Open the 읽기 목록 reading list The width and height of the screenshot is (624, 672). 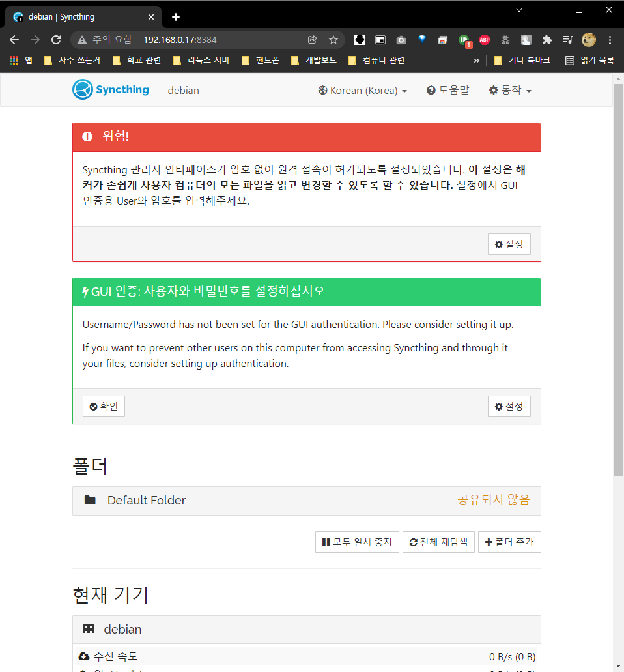(x=589, y=61)
